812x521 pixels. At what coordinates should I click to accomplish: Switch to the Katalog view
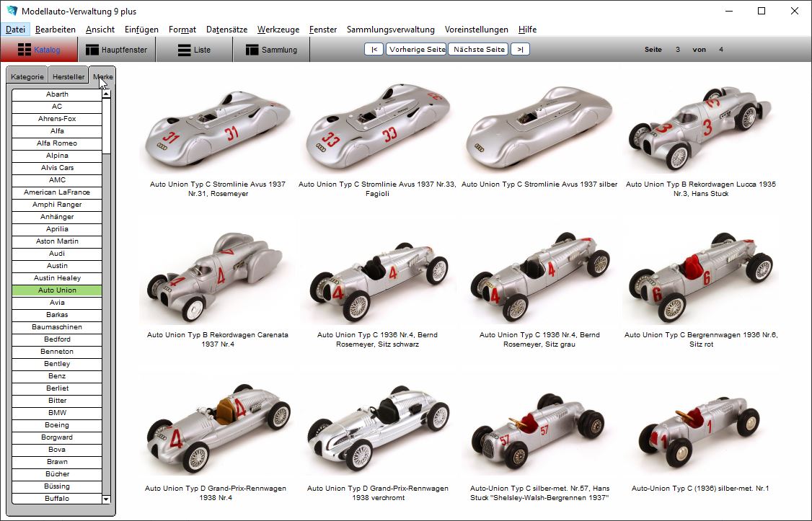pyautogui.click(x=39, y=50)
